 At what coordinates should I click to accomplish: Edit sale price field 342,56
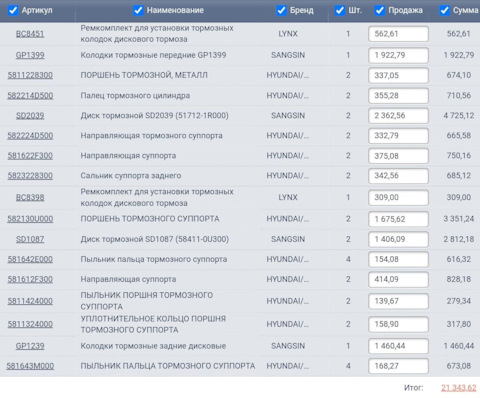398,176
